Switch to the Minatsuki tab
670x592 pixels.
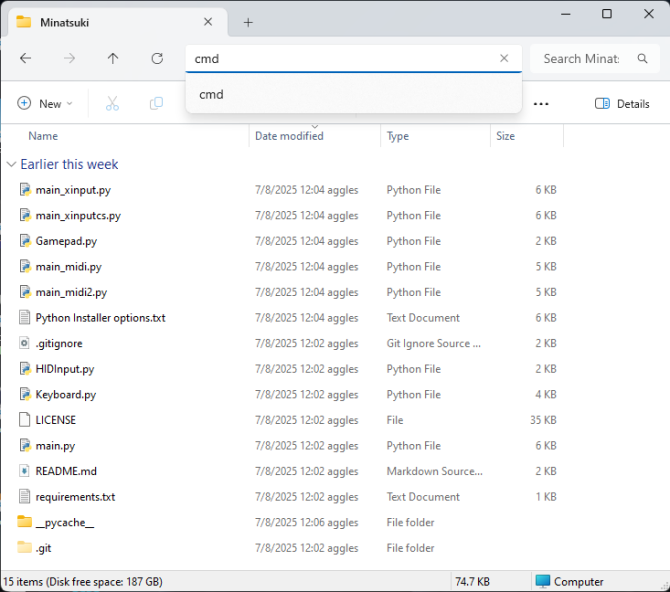116,22
